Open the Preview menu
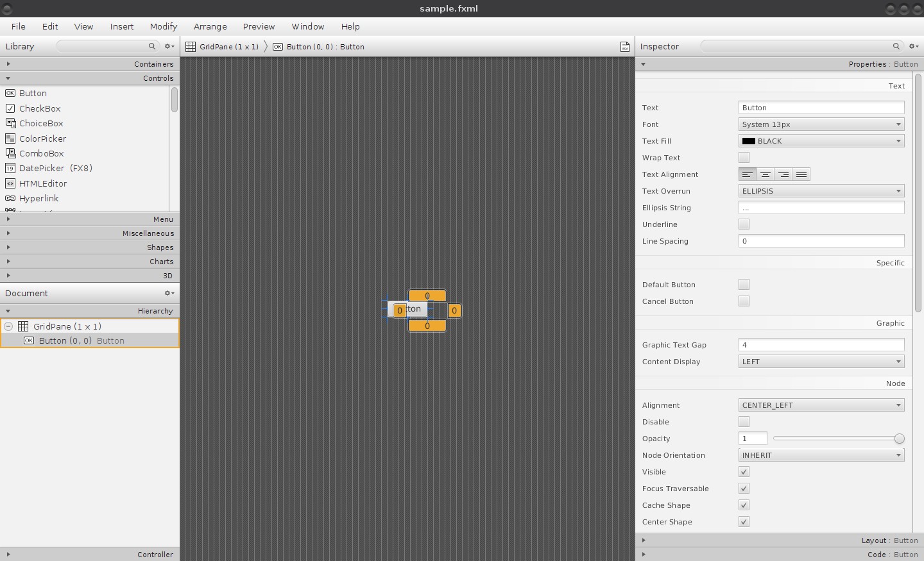924x561 pixels. point(259,26)
